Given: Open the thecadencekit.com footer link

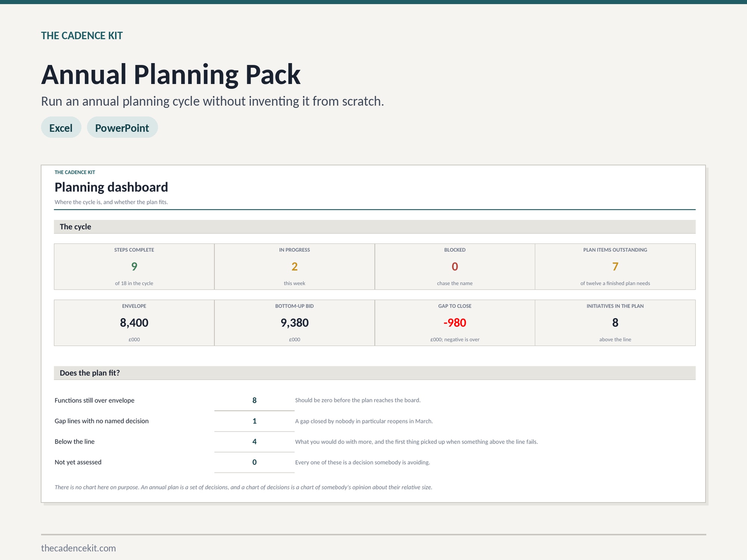Looking at the screenshot, I should (x=78, y=548).
